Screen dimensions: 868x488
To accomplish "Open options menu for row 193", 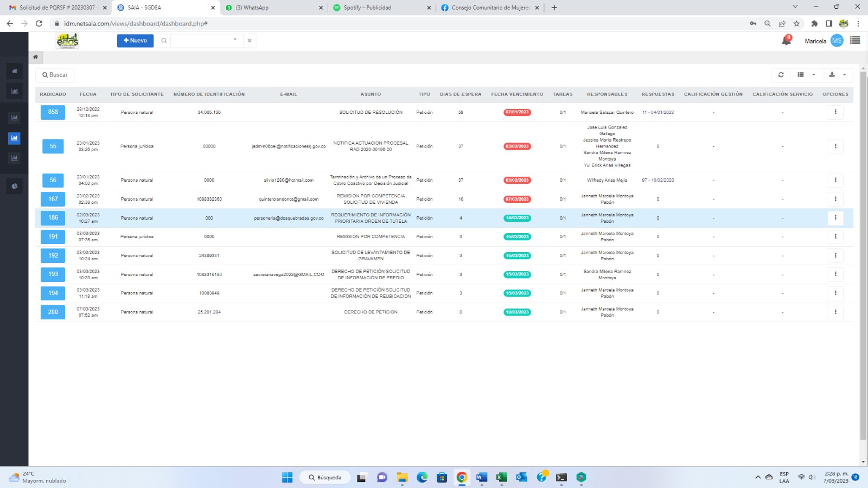I will coord(835,274).
